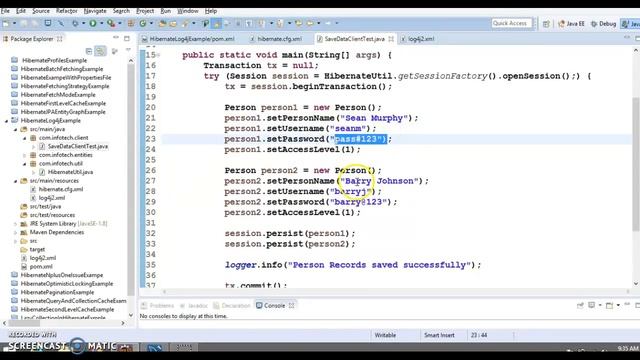Toggle Link with Editor in Package Explorer

(100, 51)
